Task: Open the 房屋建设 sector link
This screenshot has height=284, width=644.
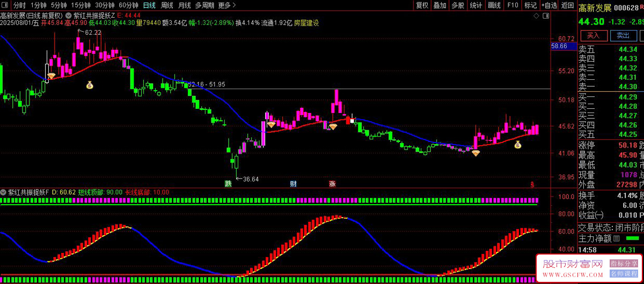Action: tap(306, 23)
